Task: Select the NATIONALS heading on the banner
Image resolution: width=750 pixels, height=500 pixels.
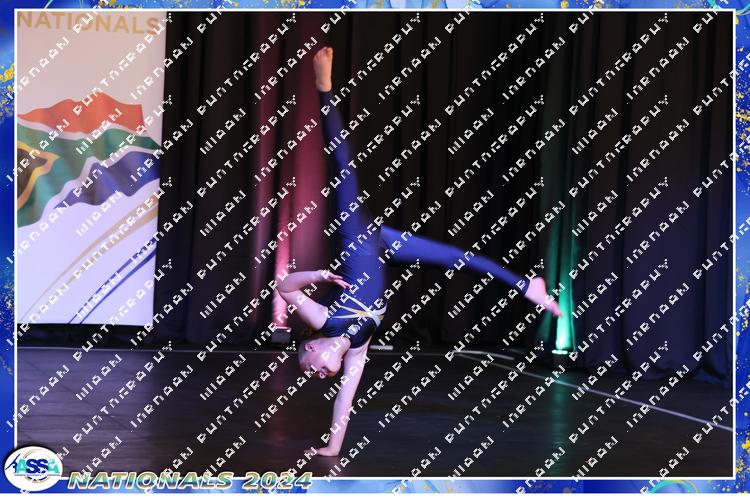Action: [90, 24]
